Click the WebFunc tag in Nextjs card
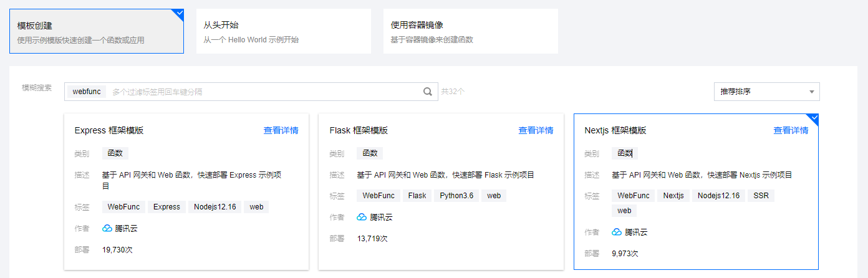This screenshot has height=278, width=868. tap(634, 196)
